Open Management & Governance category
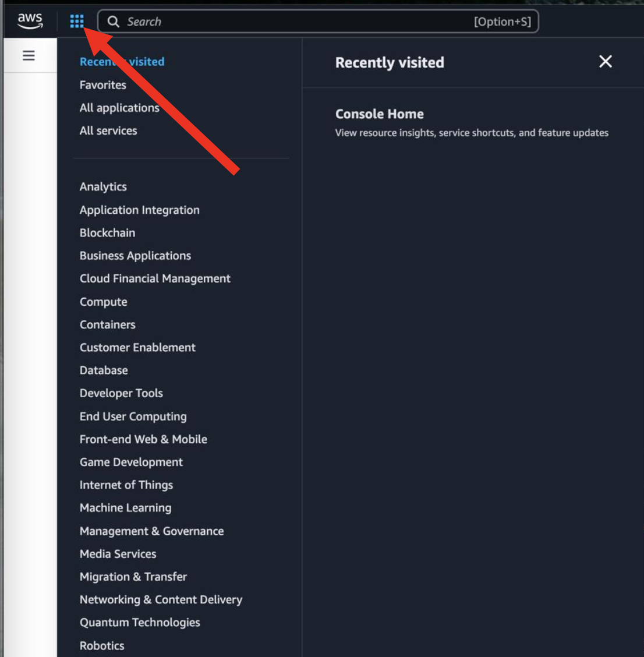 pos(151,531)
